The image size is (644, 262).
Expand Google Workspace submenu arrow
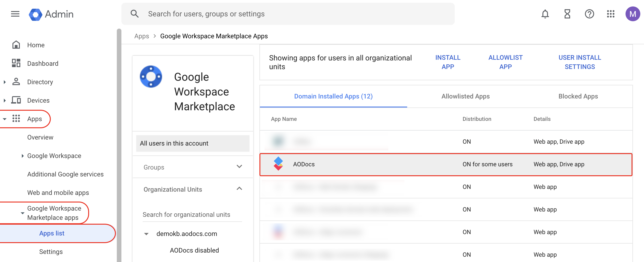tap(22, 156)
